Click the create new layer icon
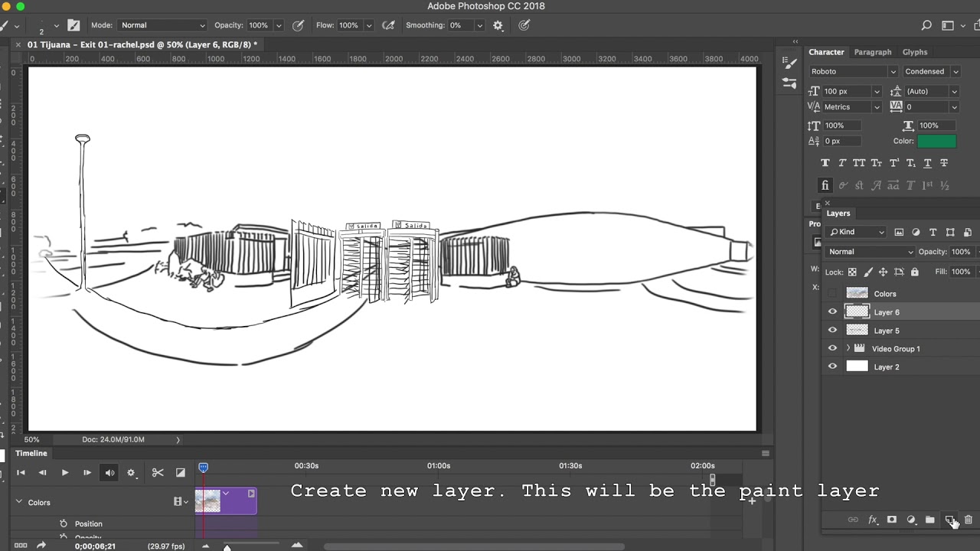The image size is (980, 551). [x=949, y=520]
